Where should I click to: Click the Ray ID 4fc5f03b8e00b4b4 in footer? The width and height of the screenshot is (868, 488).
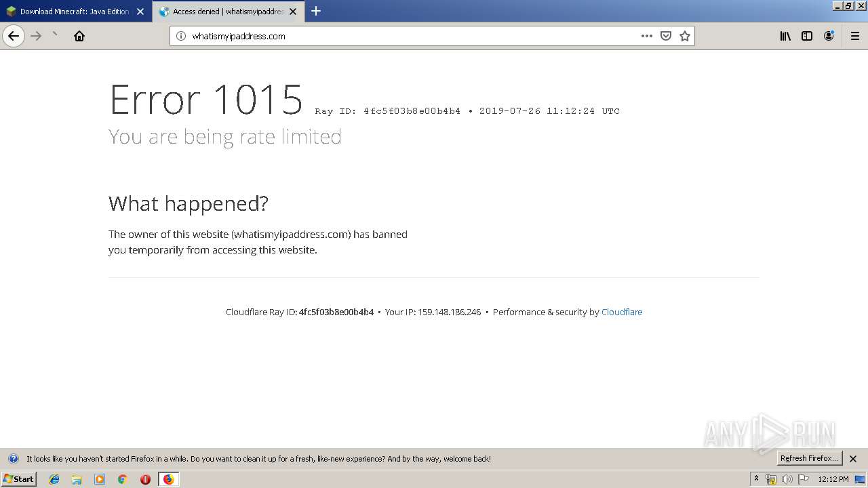pos(336,312)
